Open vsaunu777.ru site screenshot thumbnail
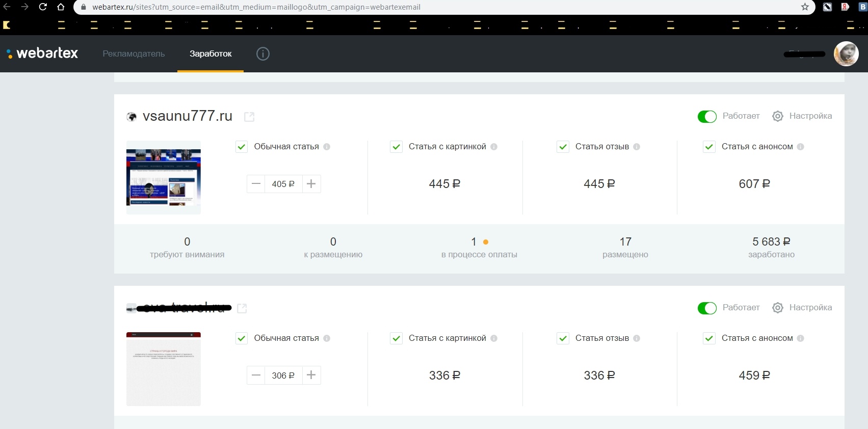Screen dimensions: 868x429 (164, 177)
